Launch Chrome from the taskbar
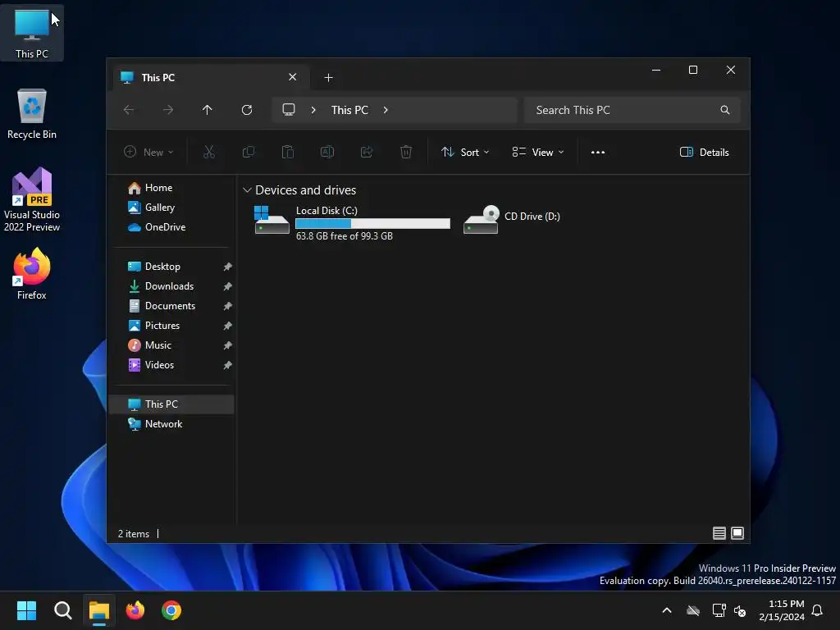840x630 pixels. pyautogui.click(x=171, y=610)
